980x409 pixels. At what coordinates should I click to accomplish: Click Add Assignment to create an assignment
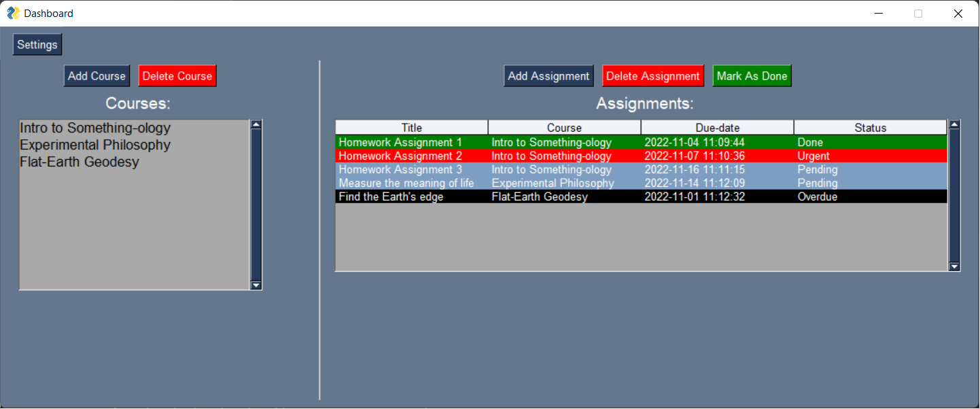pos(548,75)
